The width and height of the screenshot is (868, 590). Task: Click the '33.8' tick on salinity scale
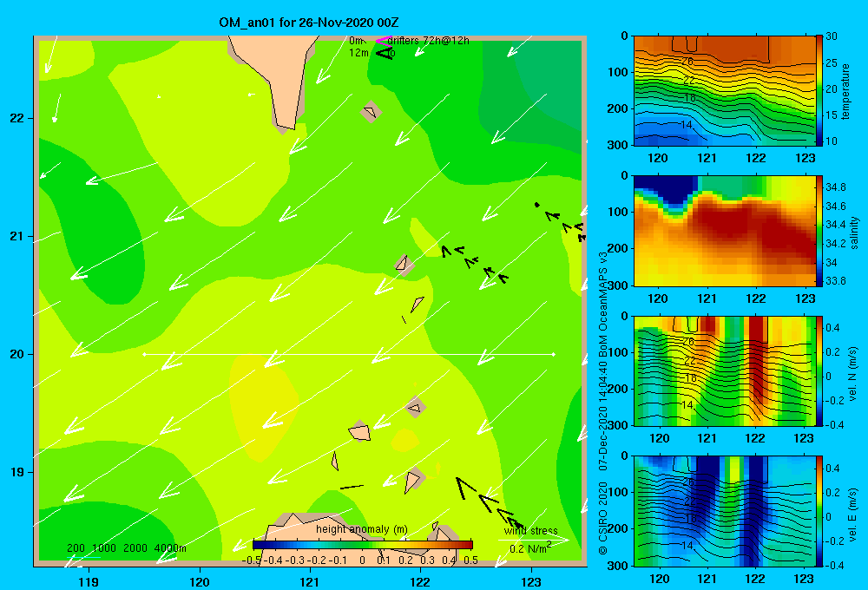tap(835, 280)
